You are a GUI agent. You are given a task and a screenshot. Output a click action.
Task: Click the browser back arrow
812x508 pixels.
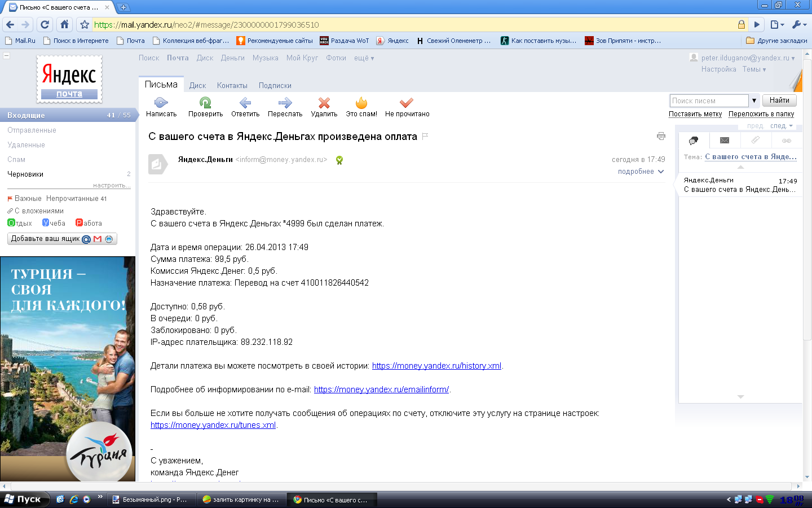[x=10, y=24]
